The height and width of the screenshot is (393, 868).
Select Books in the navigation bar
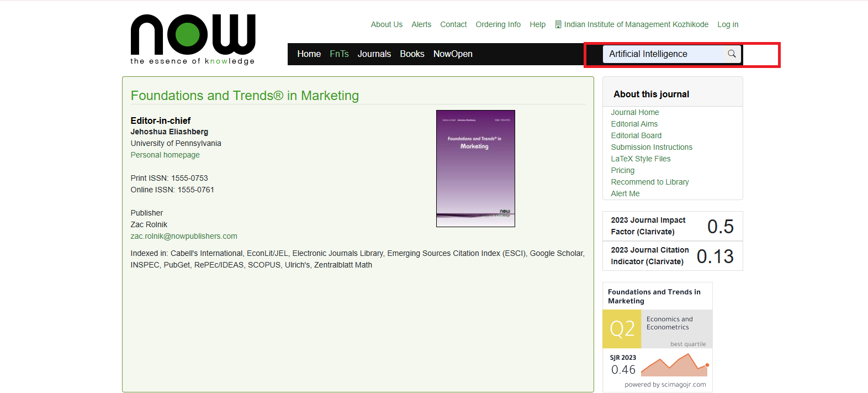(412, 54)
